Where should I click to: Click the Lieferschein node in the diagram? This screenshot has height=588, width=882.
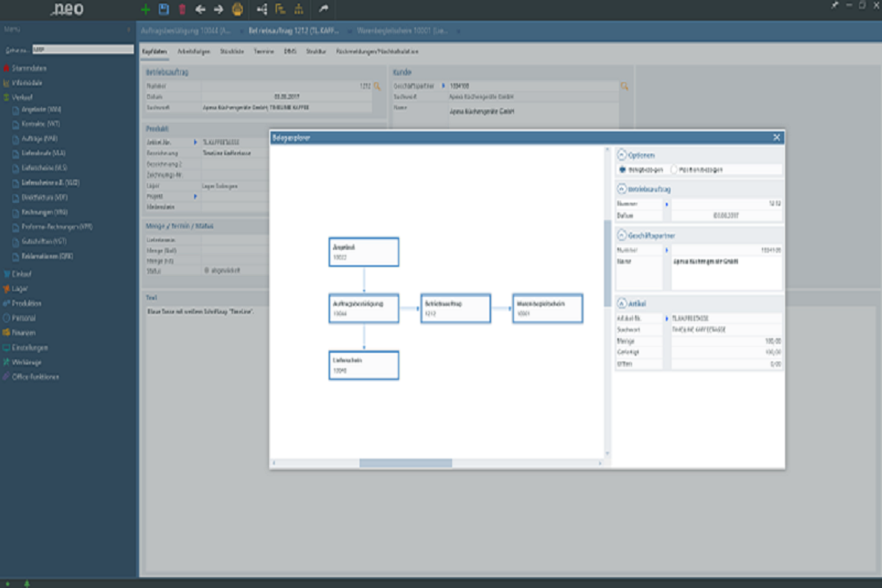tap(364, 365)
